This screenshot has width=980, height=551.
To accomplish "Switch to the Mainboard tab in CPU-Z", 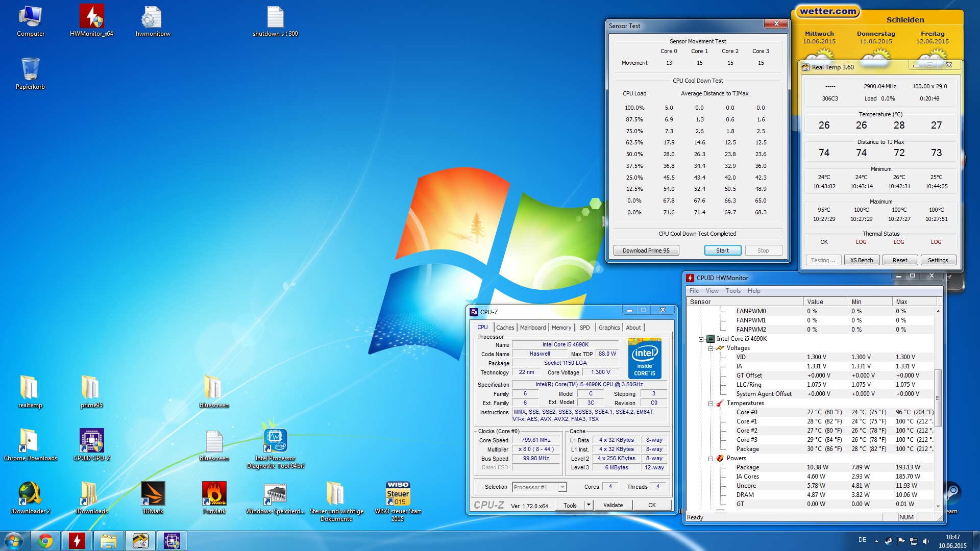I will [532, 328].
